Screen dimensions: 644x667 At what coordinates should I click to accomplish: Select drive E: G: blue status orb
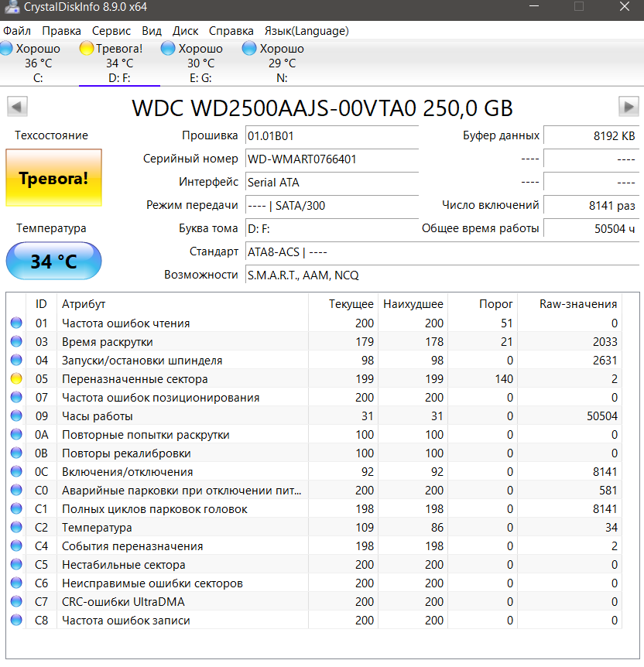168,48
